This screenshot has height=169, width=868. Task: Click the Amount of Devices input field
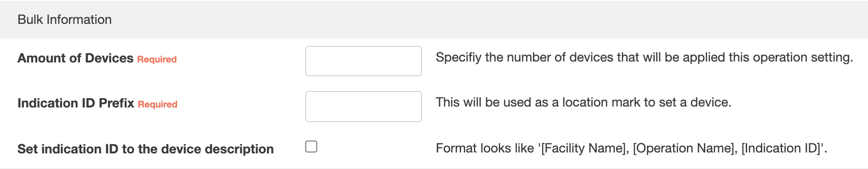click(x=363, y=61)
